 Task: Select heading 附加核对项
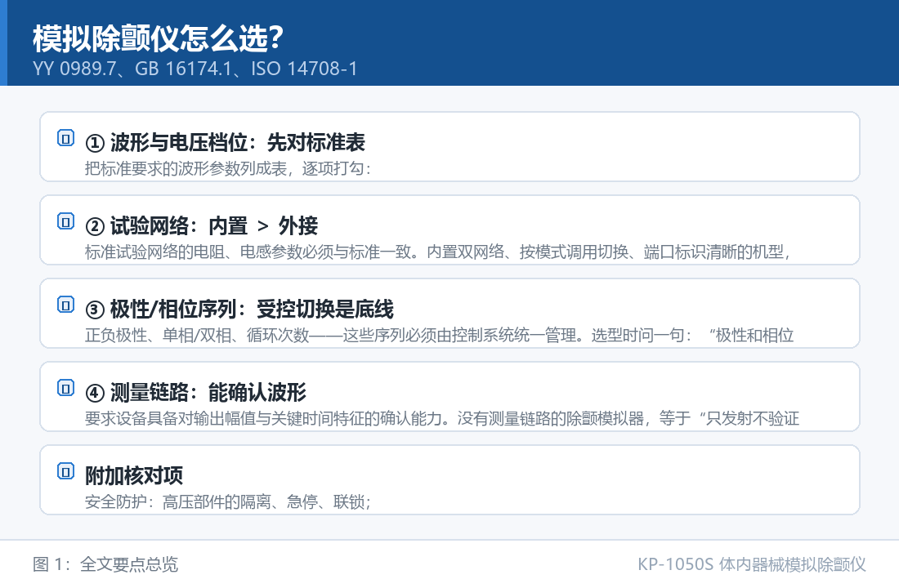tap(134, 475)
